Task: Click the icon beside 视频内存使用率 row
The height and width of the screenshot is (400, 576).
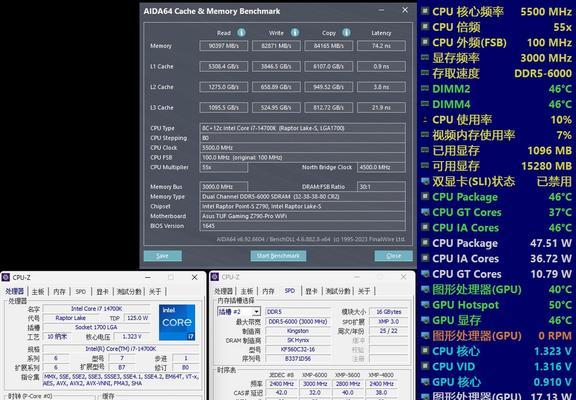Action: tap(425, 135)
